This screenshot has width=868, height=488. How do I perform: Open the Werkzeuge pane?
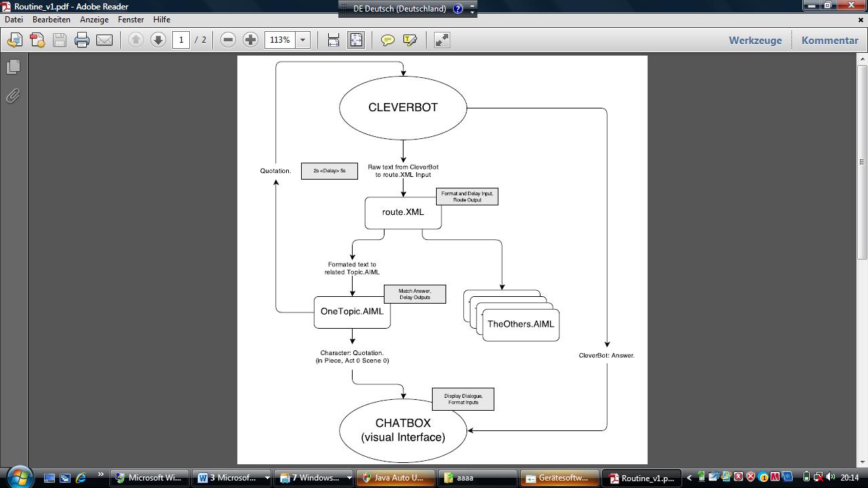755,40
